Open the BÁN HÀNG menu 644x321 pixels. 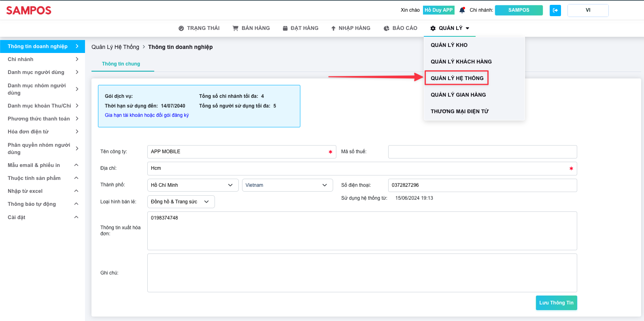tap(251, 28)
